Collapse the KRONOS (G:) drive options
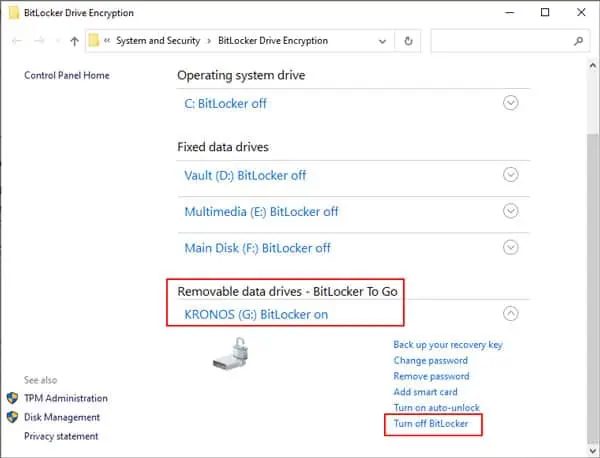The image size is (600, 458). click(x=510, y=313)
